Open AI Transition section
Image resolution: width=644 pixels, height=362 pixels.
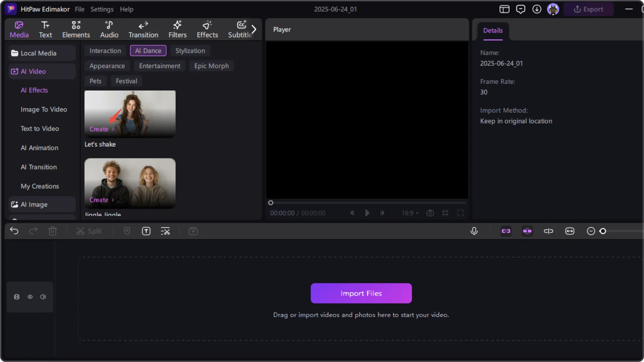click(39, 167)
